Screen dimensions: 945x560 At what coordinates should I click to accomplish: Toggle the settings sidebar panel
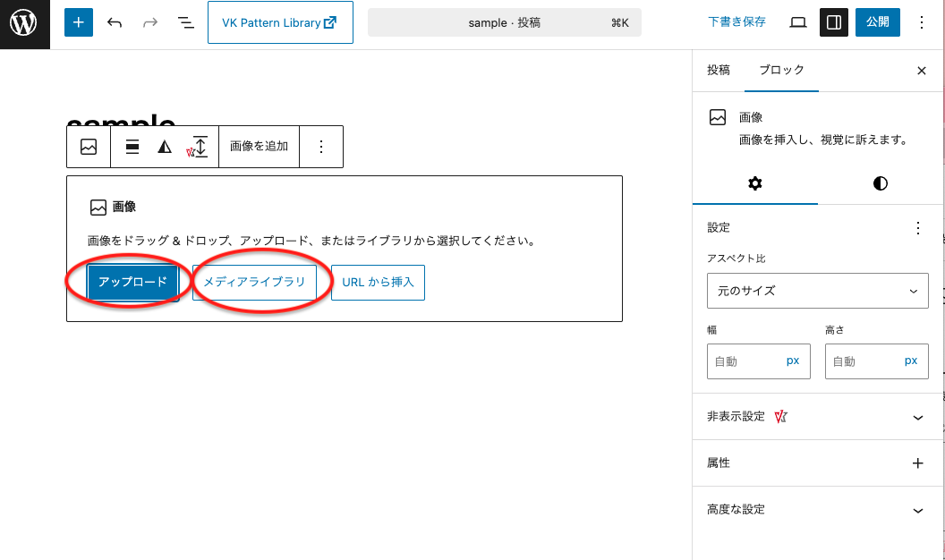click(x=834, y=22)
